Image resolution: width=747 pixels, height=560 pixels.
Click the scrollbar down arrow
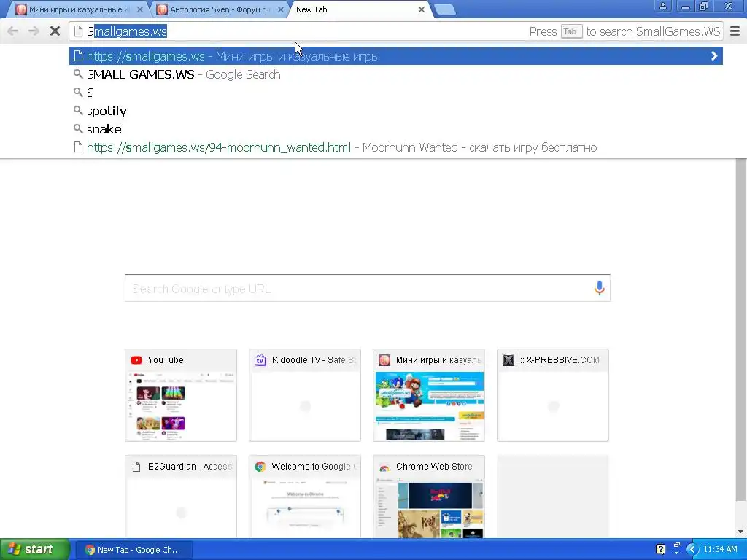click(741, 532)
